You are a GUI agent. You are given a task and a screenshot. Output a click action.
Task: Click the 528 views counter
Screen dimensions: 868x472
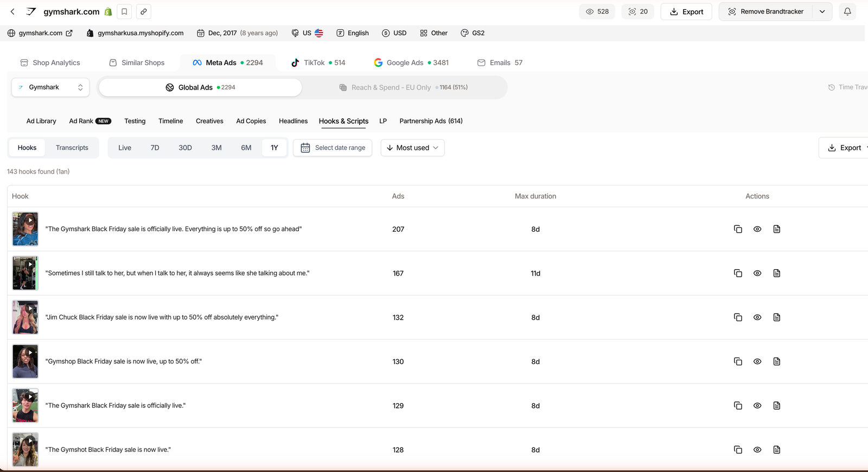597,11
